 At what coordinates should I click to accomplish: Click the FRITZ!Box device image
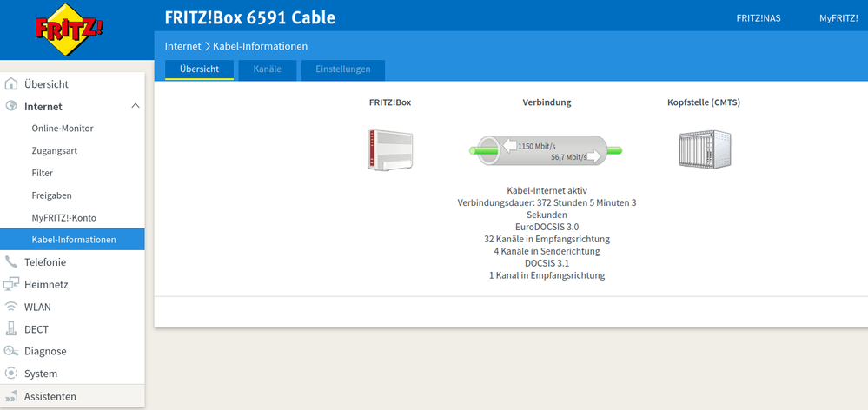[389, 149]
